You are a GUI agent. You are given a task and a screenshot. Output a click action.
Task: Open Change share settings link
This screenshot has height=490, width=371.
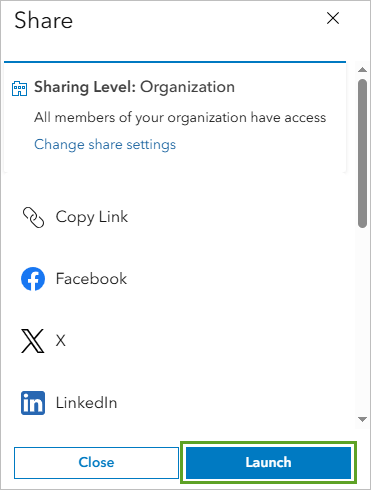coord(105,145)
